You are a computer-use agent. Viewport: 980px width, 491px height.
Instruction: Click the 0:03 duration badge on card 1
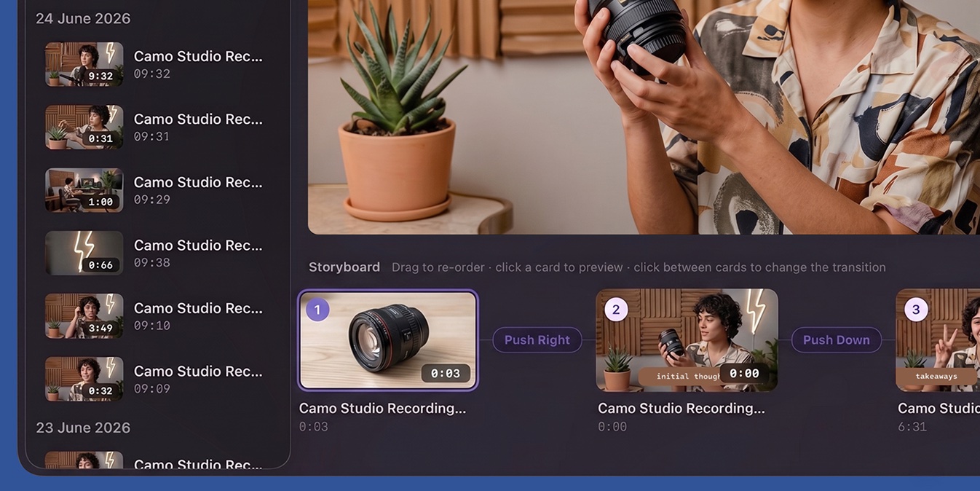pos(446,373)
